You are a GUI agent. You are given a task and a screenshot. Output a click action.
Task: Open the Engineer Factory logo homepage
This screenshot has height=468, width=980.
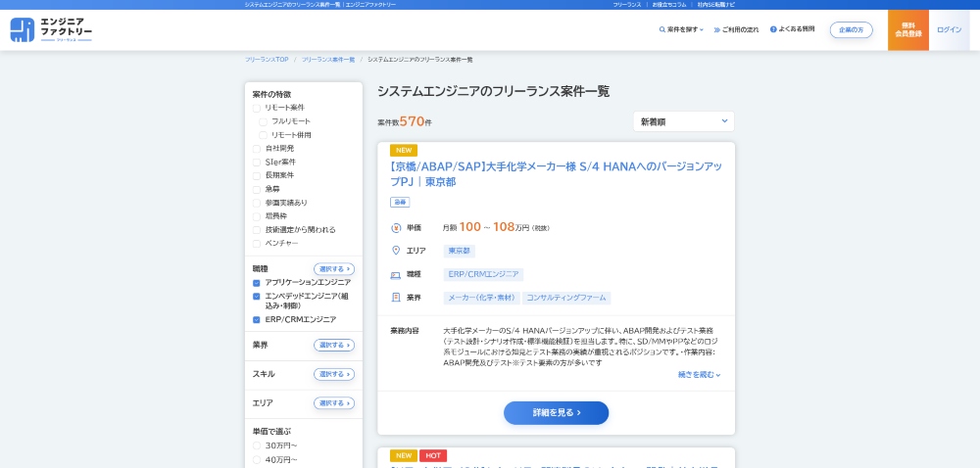[51, 29]
